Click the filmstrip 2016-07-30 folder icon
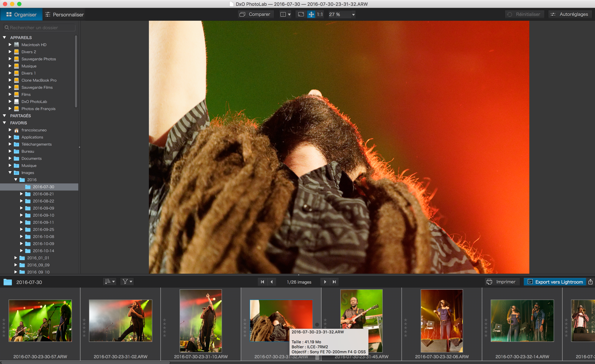Screen dimensions: 595x364 (7, 282)
